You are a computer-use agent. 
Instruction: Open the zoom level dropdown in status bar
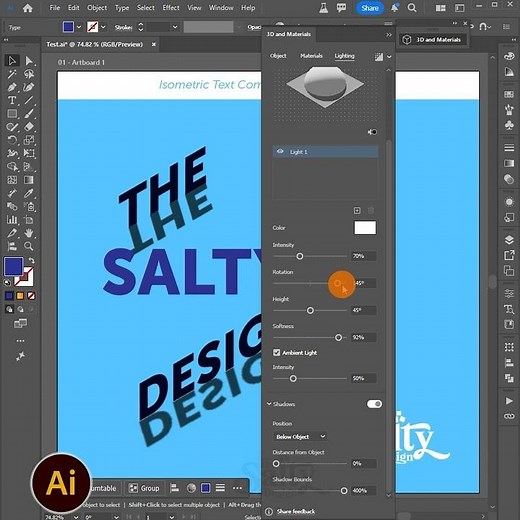(76, 517)
